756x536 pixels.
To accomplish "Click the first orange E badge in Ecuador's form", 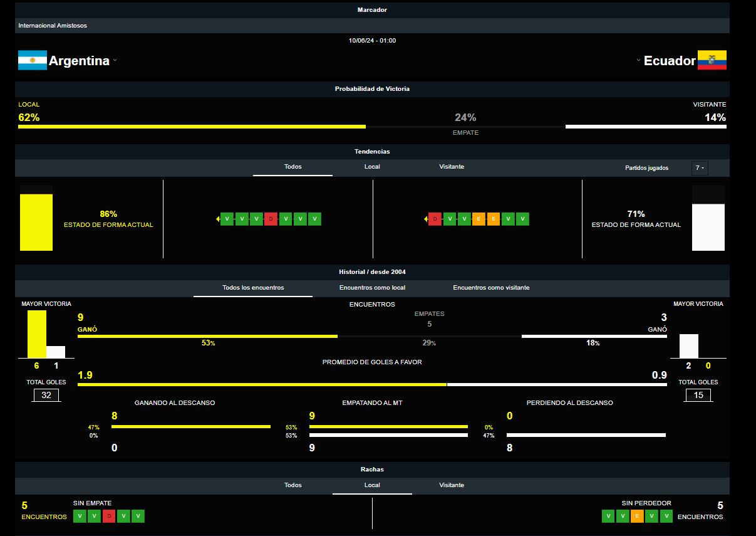I will click(479, 219).
